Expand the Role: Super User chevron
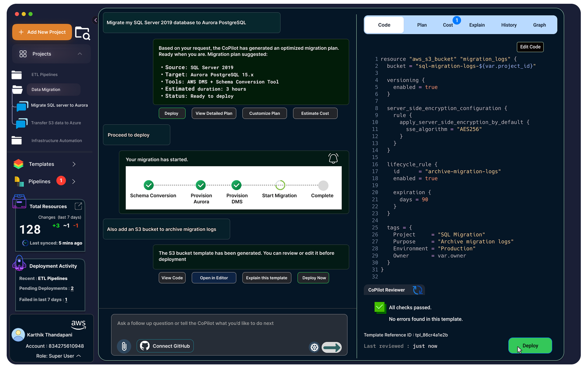 pyautogui.click(x=79, y=356)
